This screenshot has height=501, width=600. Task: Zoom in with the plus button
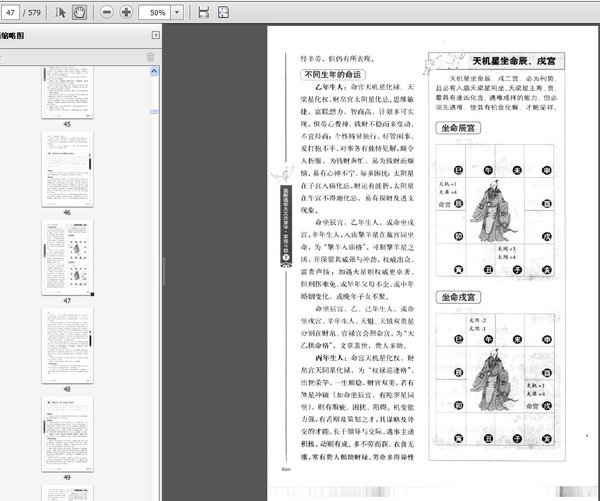[x=126, y=13]
